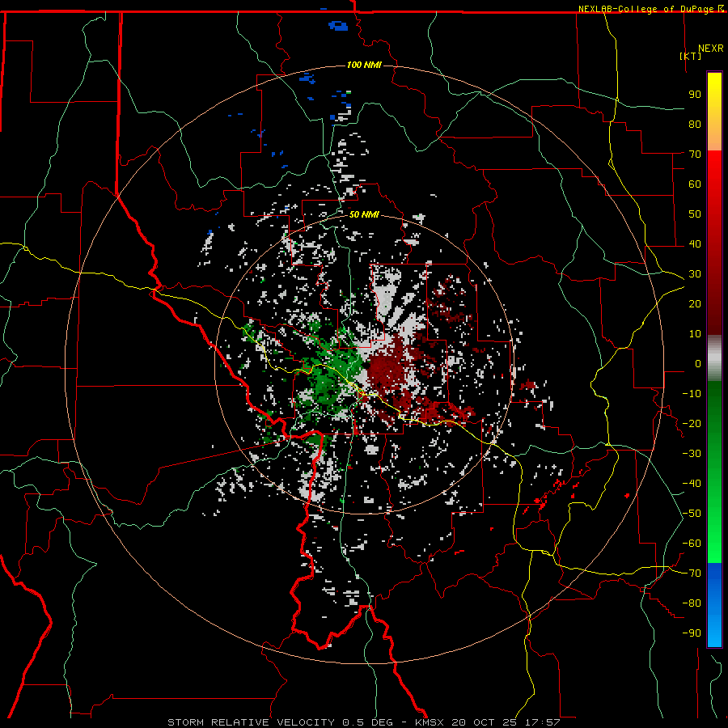The image size is (728, 728).
Task: Click the 0 value on the velocity scale
Action: [698, 364]
